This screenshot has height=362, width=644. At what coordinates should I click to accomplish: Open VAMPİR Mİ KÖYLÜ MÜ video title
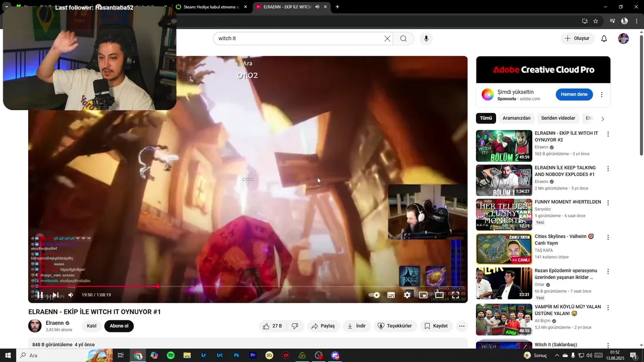[568, 310]
